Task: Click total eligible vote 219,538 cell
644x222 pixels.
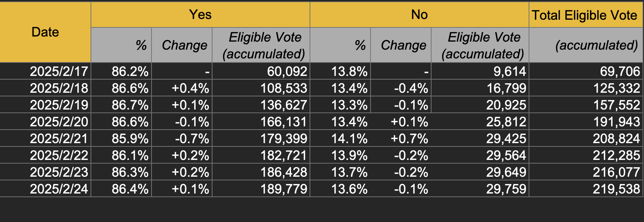Action: point(586,189)
